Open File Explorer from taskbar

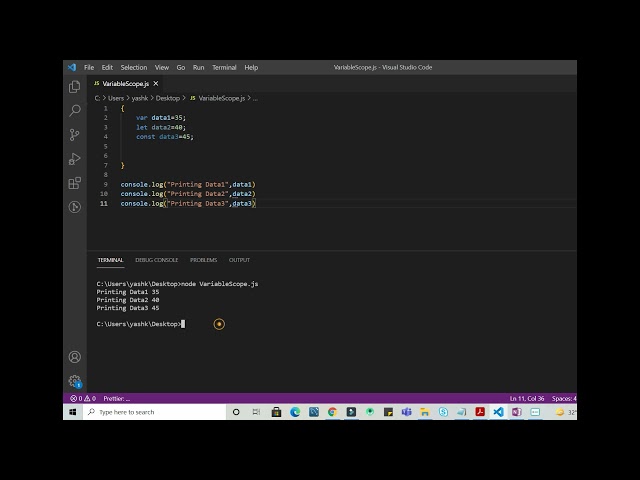coord(425,412)
